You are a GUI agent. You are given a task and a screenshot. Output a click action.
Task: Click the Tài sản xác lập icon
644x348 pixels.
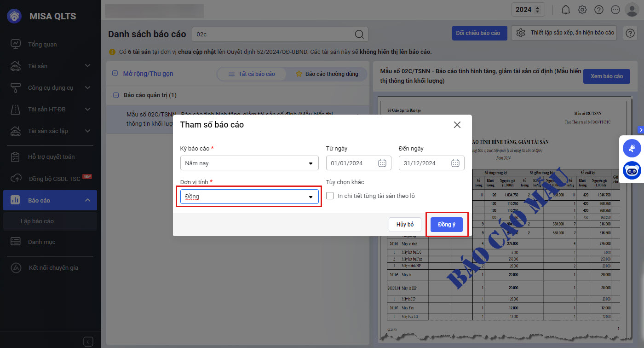(16, 131)
